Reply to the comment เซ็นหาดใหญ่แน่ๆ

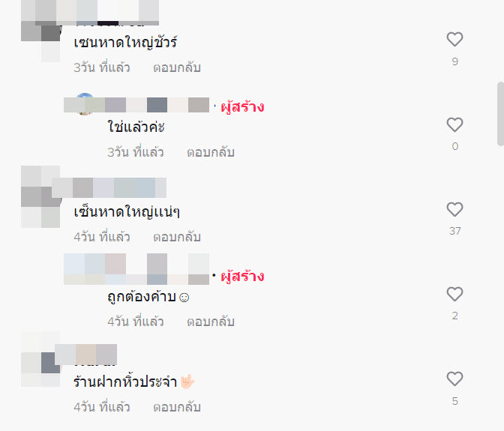177,238
